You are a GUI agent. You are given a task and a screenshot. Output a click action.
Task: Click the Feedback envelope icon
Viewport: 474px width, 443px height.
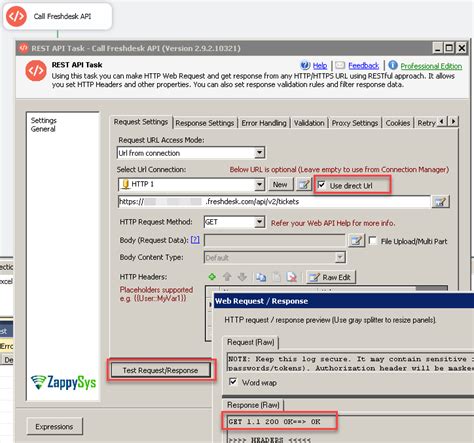340,65
